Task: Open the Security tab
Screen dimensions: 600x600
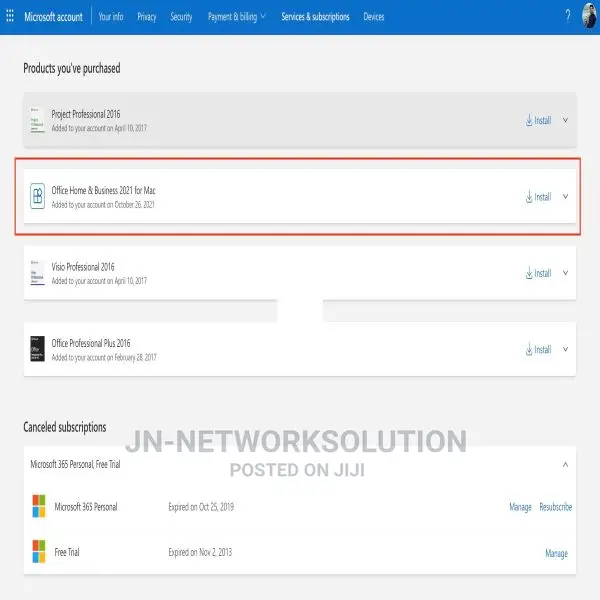Action: [x=181, y=17]
